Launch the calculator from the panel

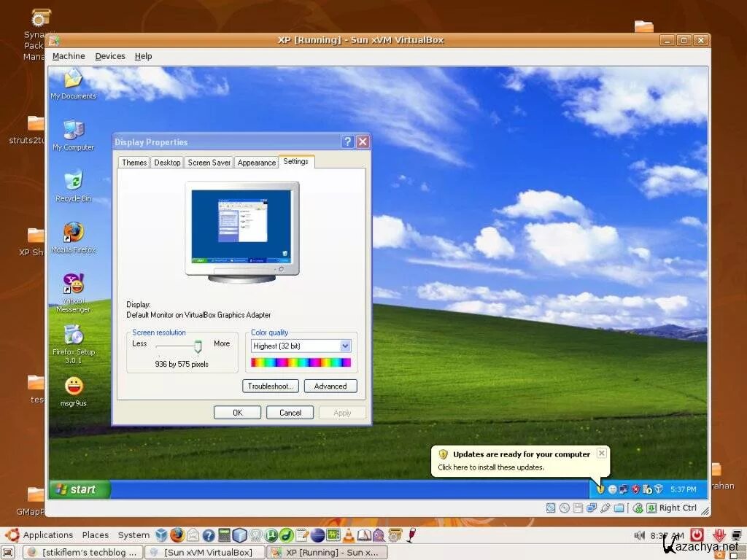pos(224,535)
